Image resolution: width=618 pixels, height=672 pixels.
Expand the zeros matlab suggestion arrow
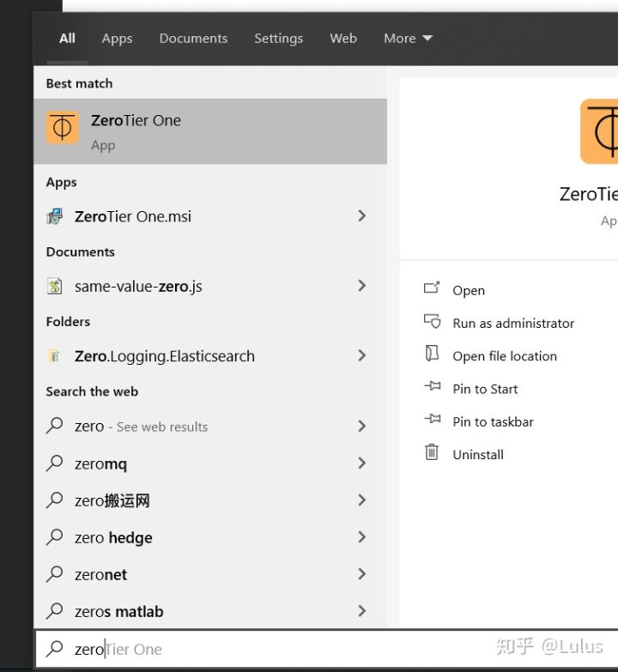(362, 611)
